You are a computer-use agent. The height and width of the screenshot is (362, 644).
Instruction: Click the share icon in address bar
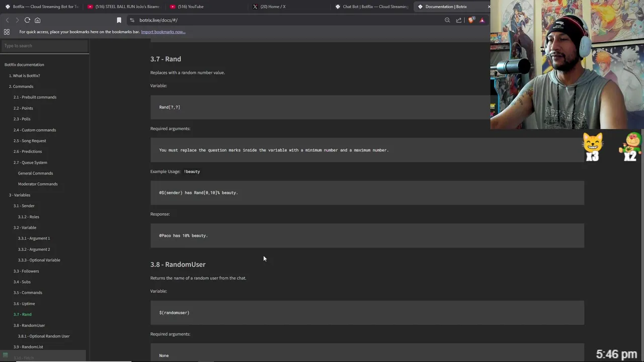459,20
